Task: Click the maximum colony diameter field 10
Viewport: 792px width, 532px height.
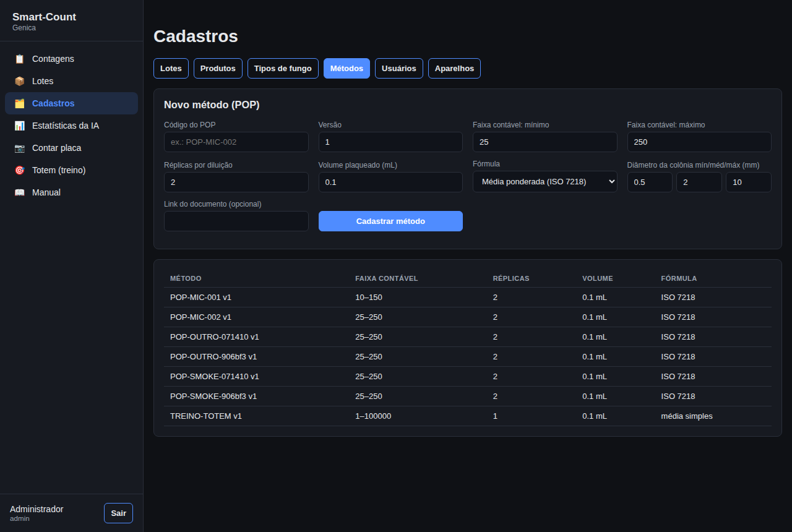Action: (749, 182)
